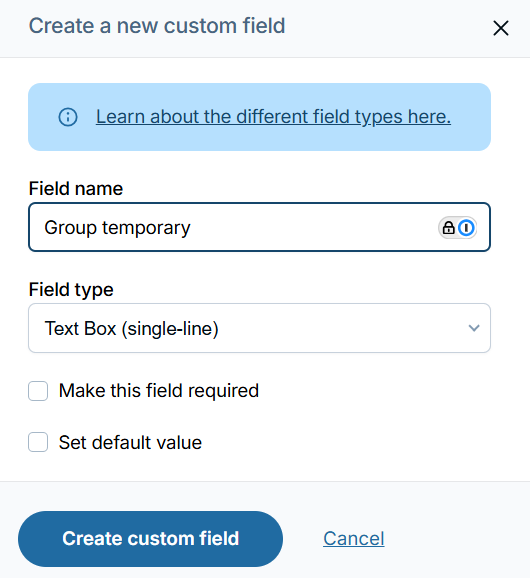530x578 pixels.
Task: Close the custom field dialog with X
Action: pos(501,28)
